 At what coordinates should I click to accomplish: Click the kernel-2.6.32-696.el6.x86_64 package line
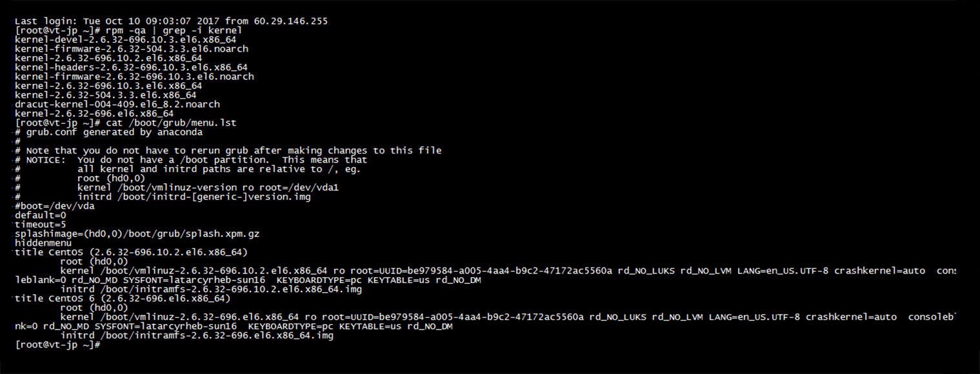coord(94,113)
